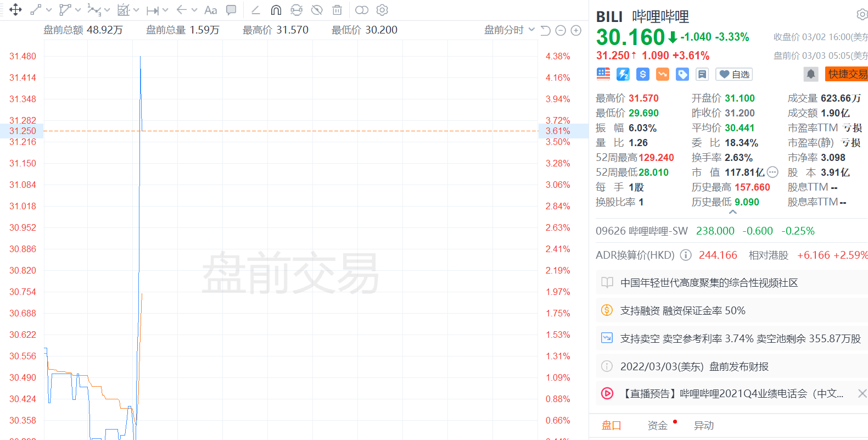Click the chart reset/undo arrow icon
Viewport: 868px width, 440px height.
(545, 30)
